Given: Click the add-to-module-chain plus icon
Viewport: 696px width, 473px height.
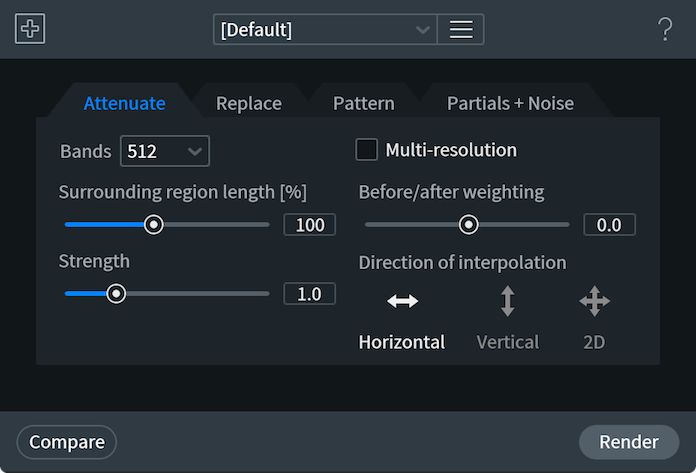Looking at the screenshot, I should pos(30,29).
